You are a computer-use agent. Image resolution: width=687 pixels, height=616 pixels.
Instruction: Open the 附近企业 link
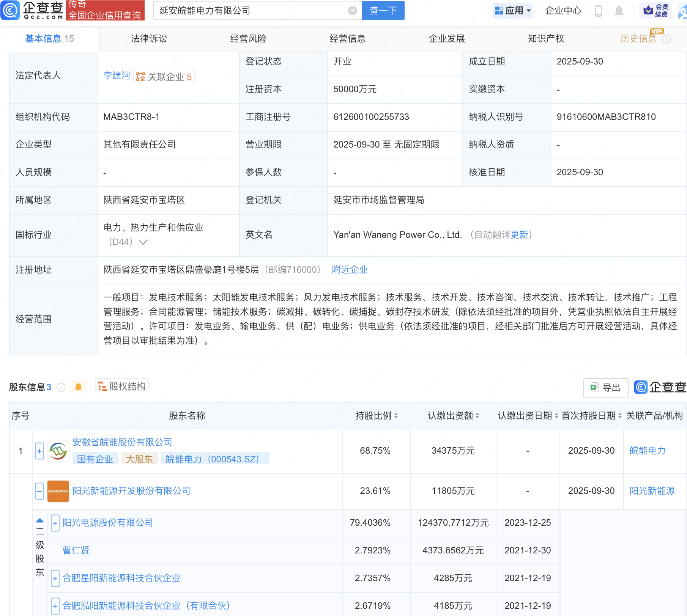(350, 270)
